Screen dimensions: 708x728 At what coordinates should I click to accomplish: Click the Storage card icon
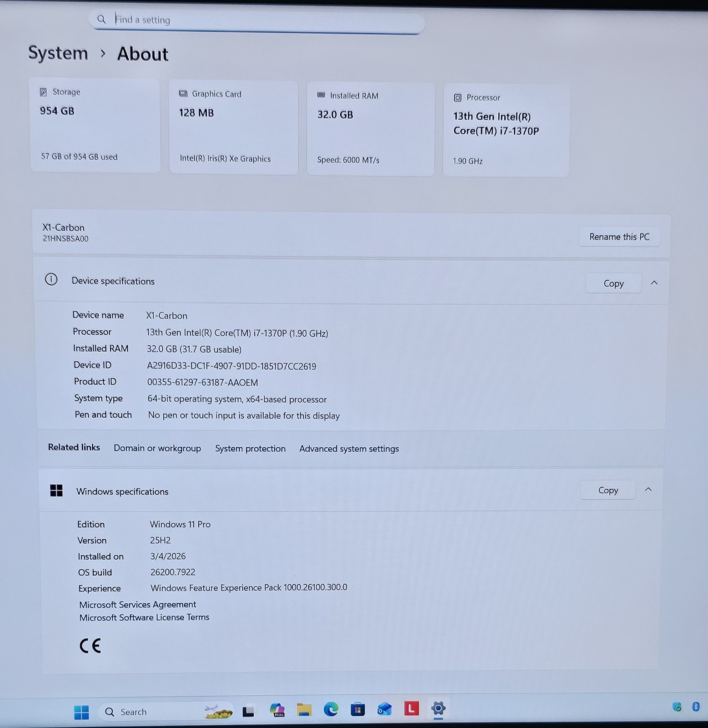click(x=43, y=92)
